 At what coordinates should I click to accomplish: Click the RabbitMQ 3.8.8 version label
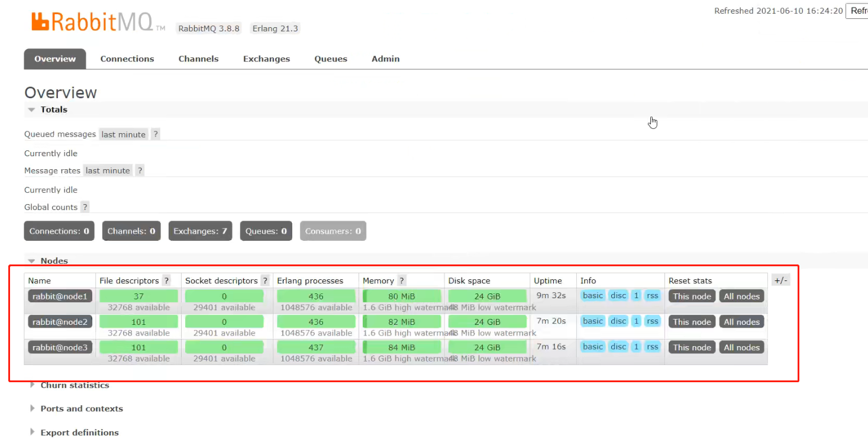209,28
